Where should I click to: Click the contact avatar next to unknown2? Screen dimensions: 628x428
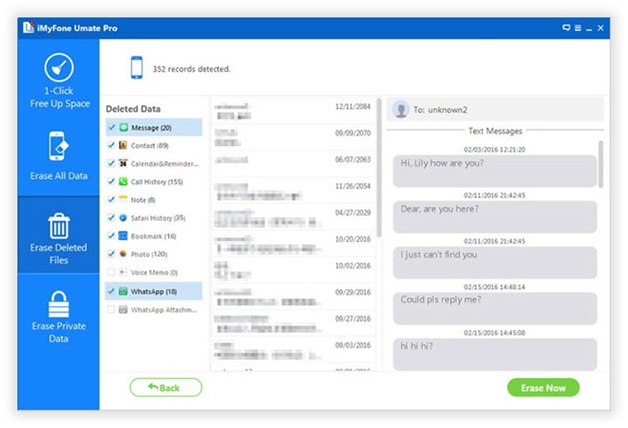[x=402, y=109]
